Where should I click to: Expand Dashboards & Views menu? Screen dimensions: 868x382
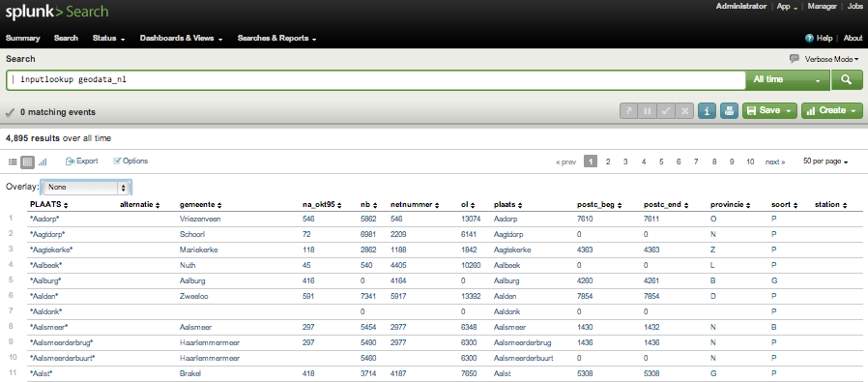pyautogui.click(x=181, y=39)
